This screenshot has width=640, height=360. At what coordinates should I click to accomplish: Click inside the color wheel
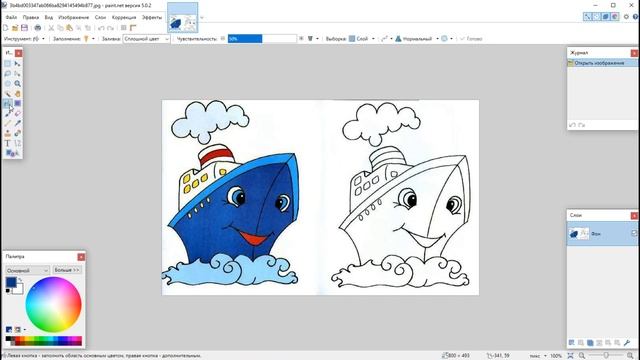coord(53,304)
